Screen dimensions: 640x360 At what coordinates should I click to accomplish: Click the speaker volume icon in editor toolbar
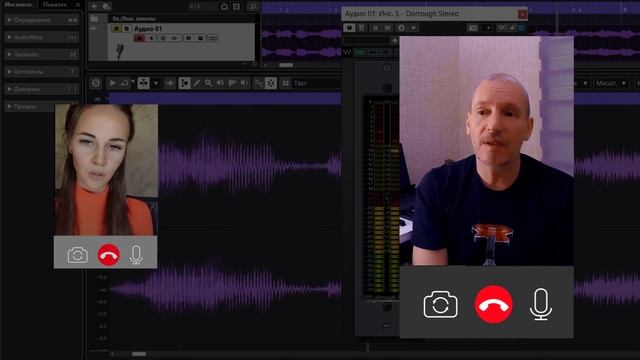point(169,83)
